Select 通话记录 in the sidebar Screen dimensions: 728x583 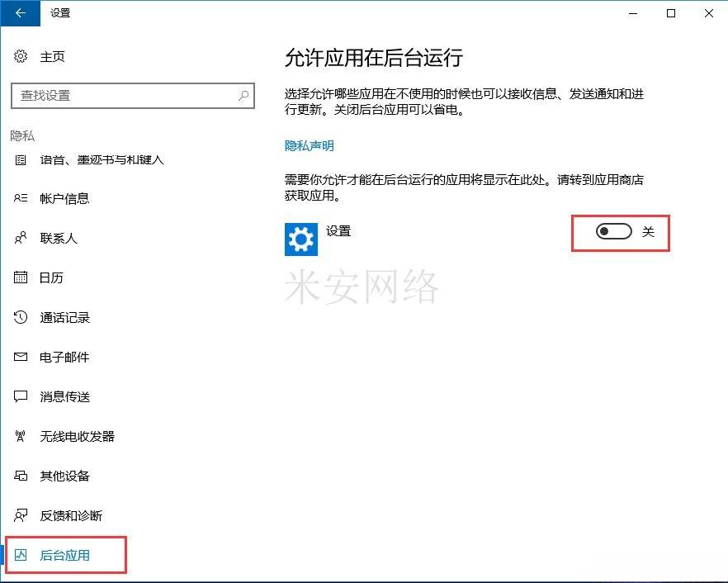tap(65, 318)
